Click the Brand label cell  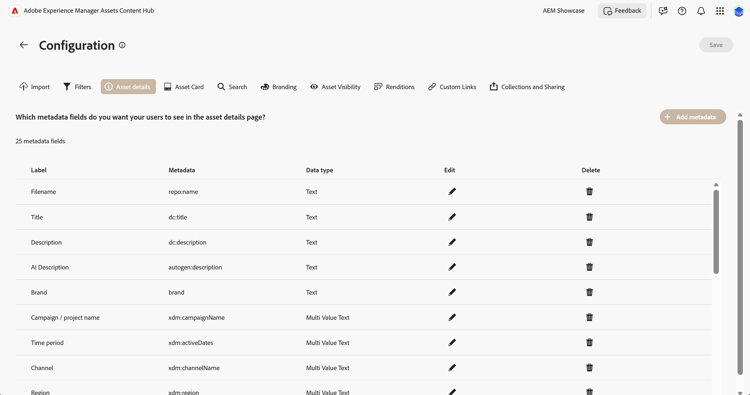[39, 292]
